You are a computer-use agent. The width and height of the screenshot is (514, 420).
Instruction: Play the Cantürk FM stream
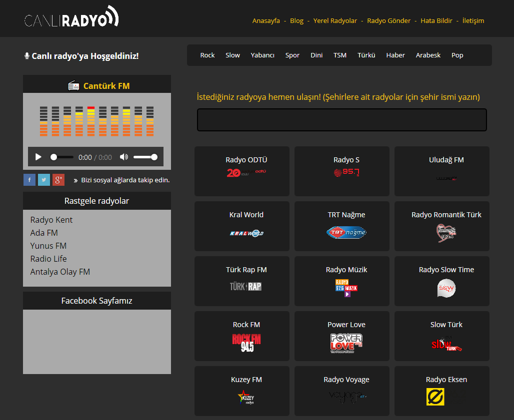tap(38, 157)
